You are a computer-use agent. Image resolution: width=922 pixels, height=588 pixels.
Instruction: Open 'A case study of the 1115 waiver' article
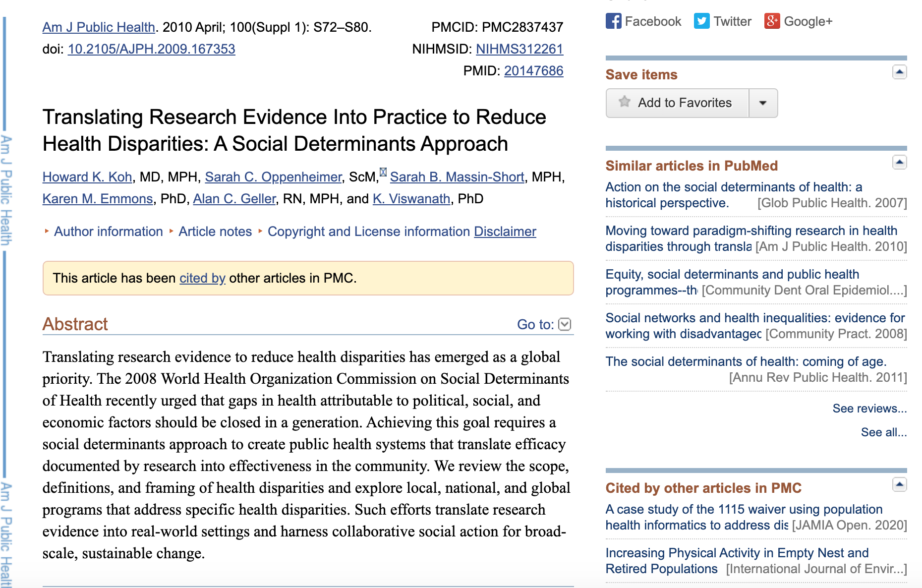(744, 517)
